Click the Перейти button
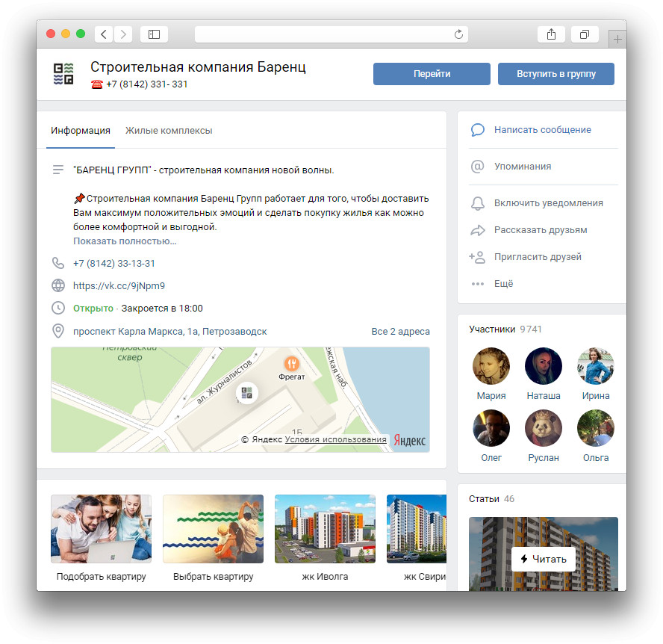663x644 pixels. (x=432, y=74)
